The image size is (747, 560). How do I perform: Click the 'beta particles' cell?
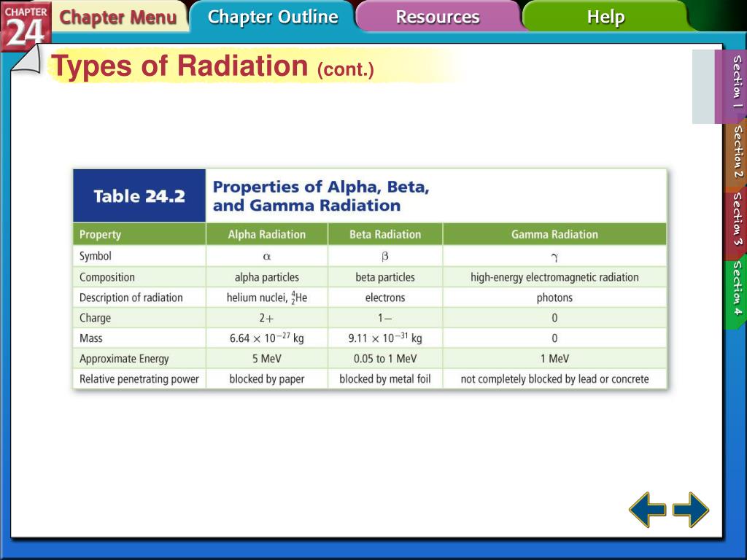click(385, 277)
